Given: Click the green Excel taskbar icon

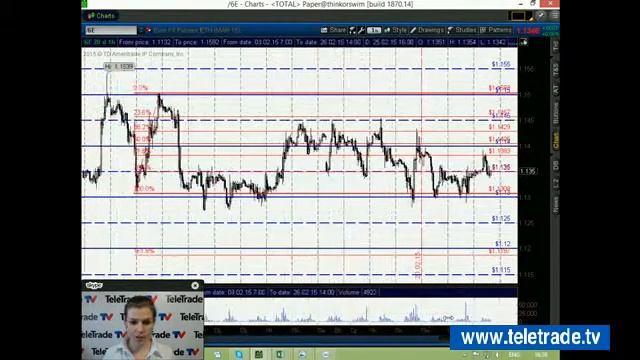Looking at the screenshot, I should [280, 354].
